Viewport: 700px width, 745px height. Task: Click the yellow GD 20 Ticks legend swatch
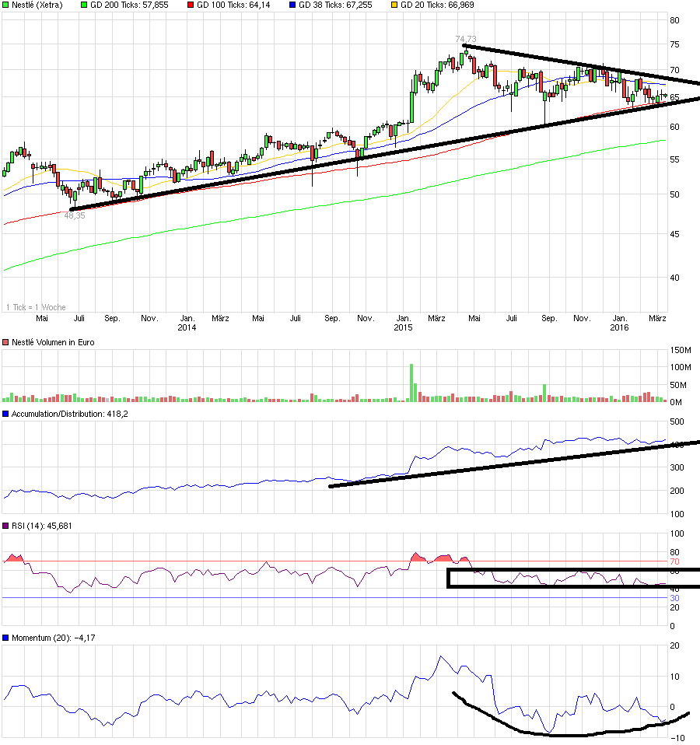[x=394, y=5]
